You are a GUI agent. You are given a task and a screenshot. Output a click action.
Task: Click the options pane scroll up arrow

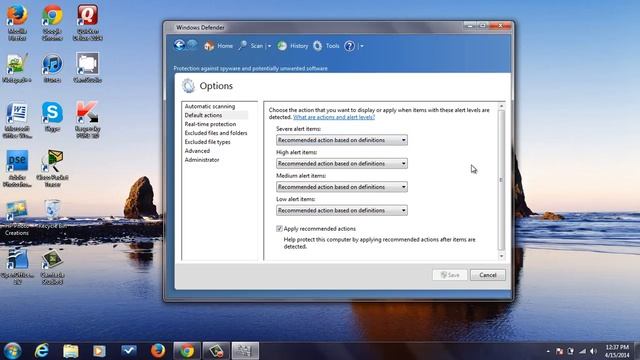point(502,106)
